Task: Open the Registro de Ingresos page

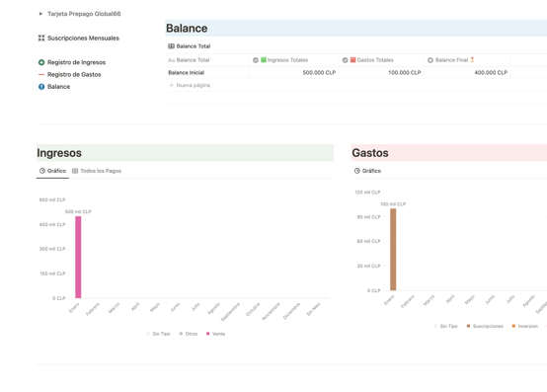Action: pos(76,62)
